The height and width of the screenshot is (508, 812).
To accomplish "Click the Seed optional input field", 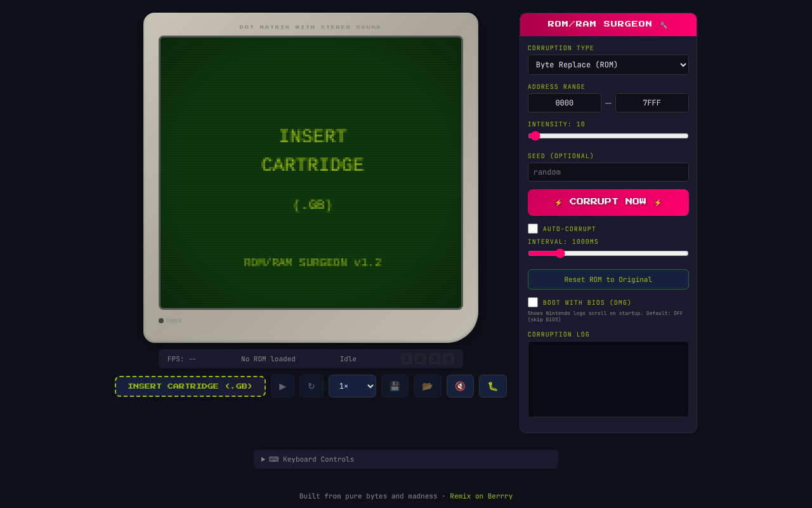I will 608,172.
